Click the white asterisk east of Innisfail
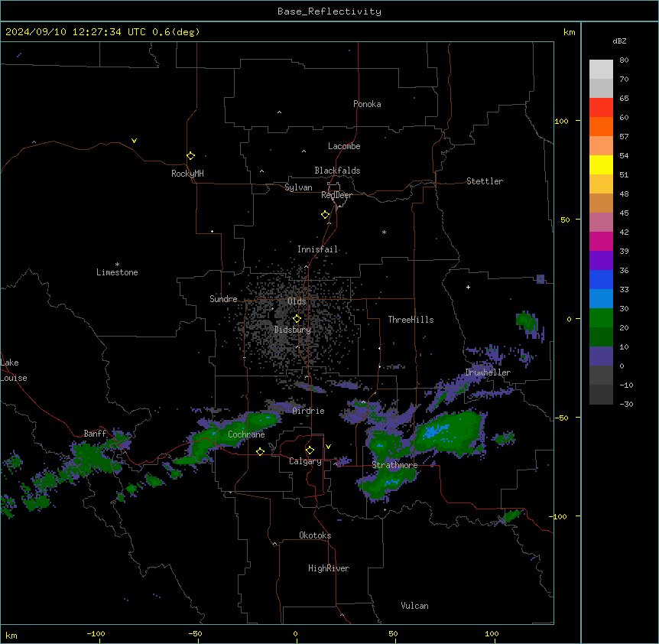The width and height of the screenshot is (659, 644). point(384,232)
